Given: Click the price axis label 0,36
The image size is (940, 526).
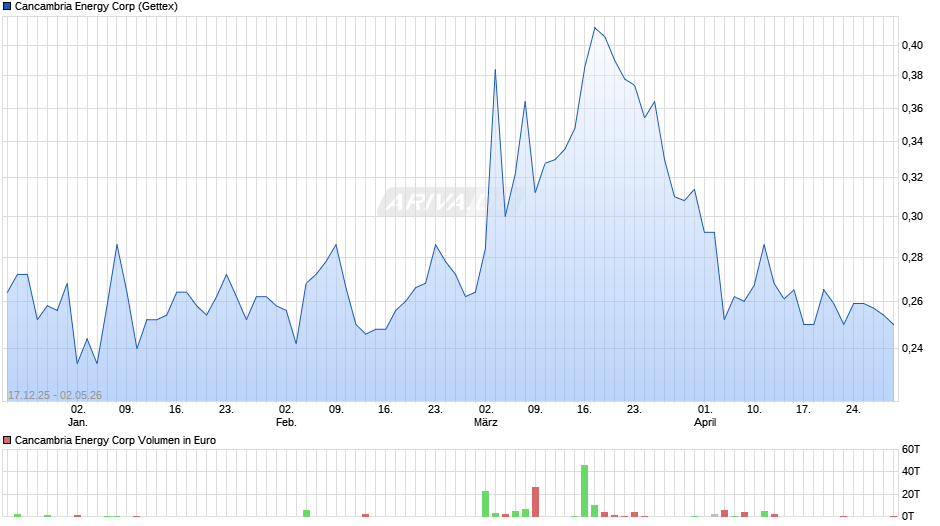Looking at the screenshot, I should [x=912, y=109].
